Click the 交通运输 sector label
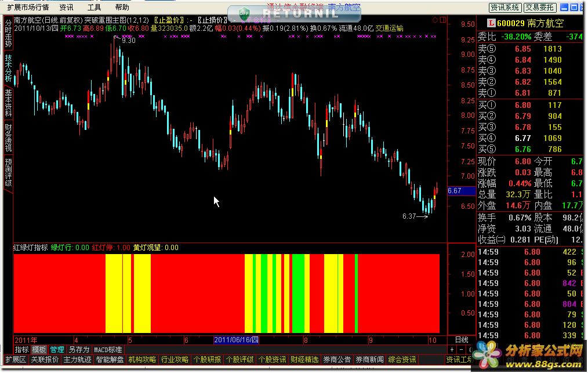588x373 pixels. tap(389, 28)
